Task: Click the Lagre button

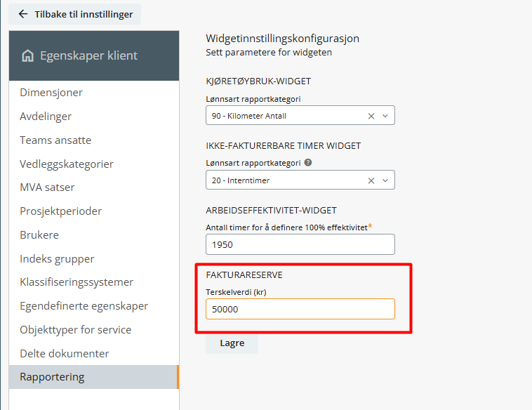Action: click(x=232, y=343)
